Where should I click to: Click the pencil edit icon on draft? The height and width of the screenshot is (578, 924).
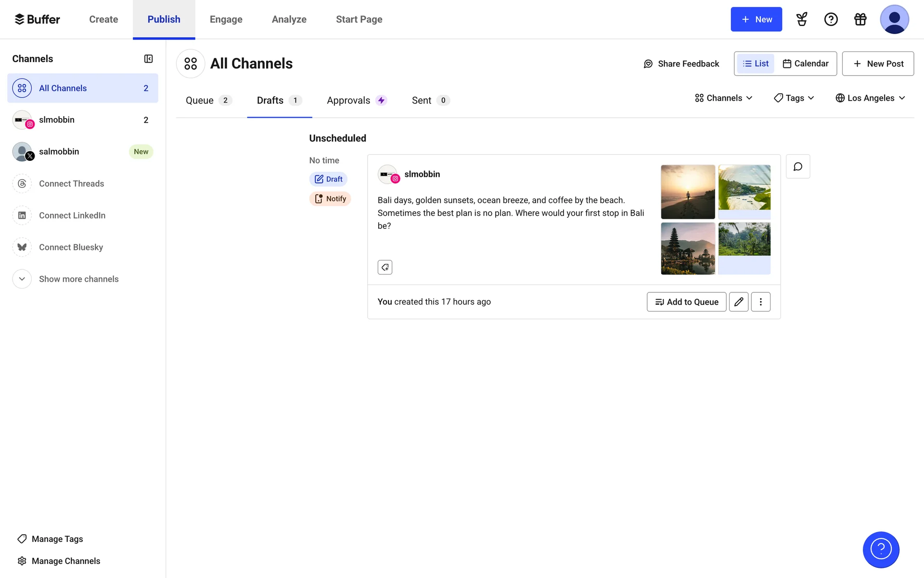[x=738, y=302]
